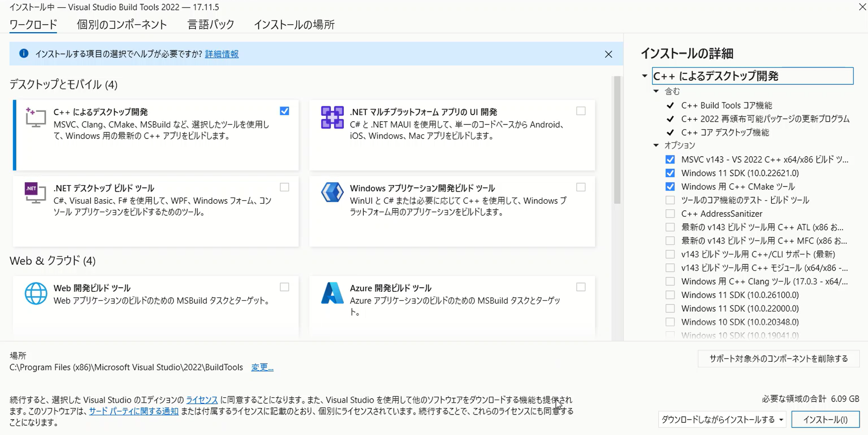Enable C++/CLI サポート (最新) option
Viewport: 868px width, 435px height.
(x=670, y=254)
